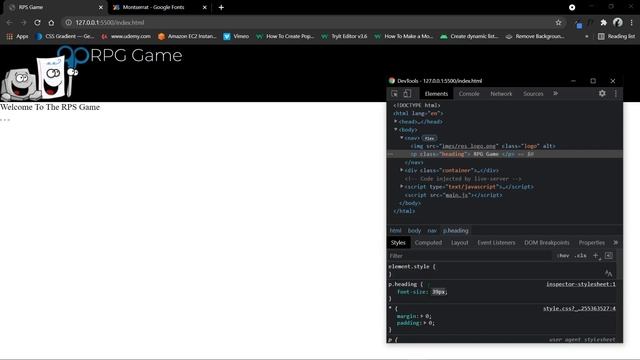Select the Elements tab
Image resolution: width=640 pixels, height=360 pixels.
point(436,93)
